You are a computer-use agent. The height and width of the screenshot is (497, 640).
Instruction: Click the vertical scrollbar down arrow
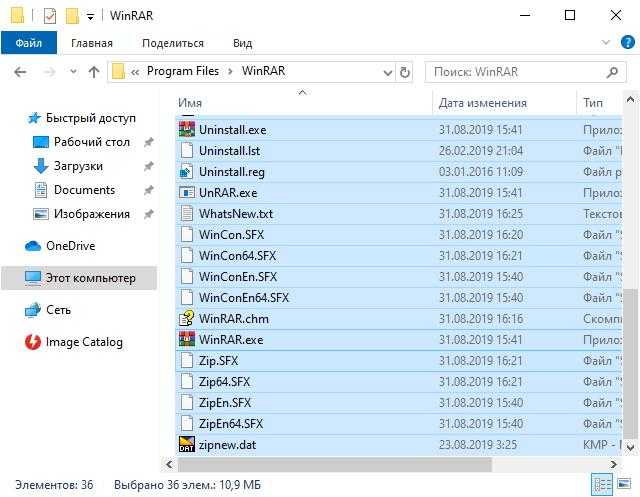click(630, 448)
